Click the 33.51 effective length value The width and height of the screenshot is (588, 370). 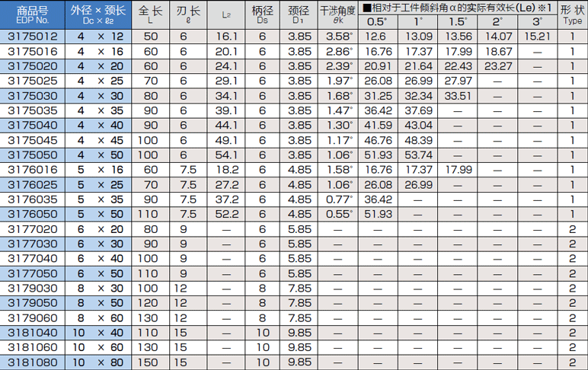point(458,96)
